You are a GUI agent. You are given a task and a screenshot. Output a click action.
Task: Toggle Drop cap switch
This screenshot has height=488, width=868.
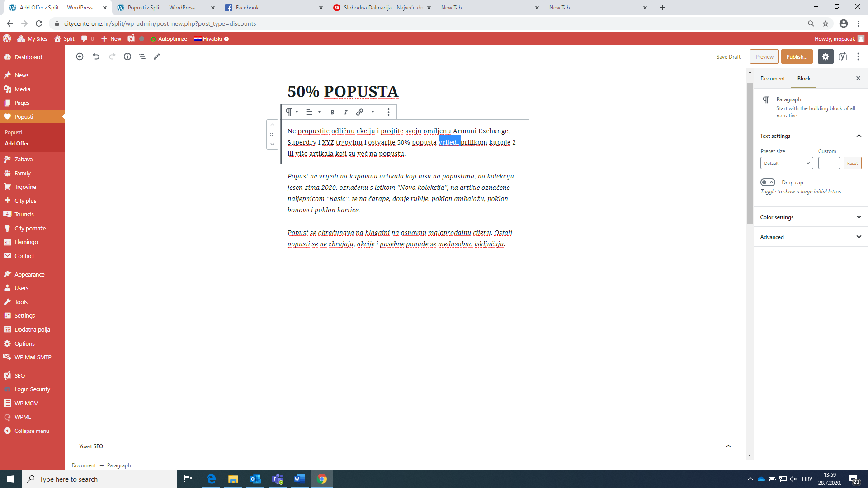pos(768,182)
